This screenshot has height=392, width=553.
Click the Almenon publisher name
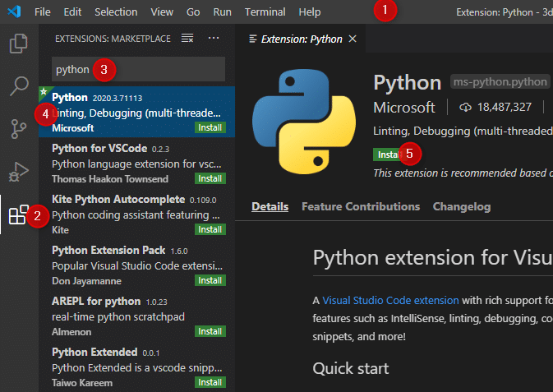[x=71, y=332]
